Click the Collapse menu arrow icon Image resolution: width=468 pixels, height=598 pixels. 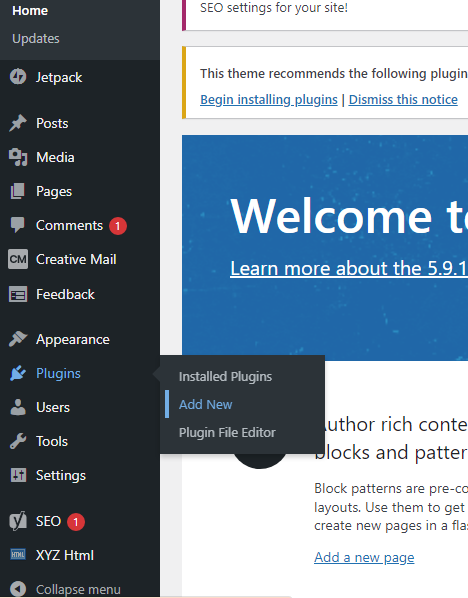pyautogui.click(x=18, y=589)
